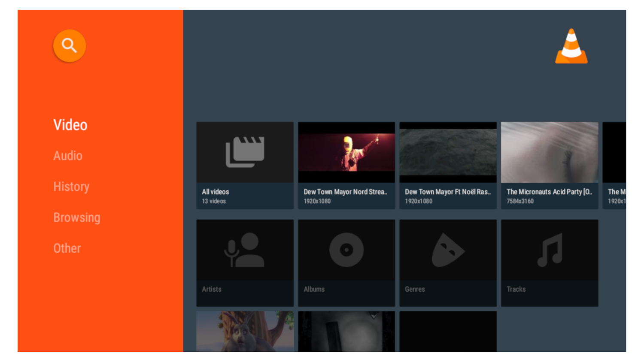Click the VLC cone logo
This screenshot has width=644, height=362.
[571, 45]
